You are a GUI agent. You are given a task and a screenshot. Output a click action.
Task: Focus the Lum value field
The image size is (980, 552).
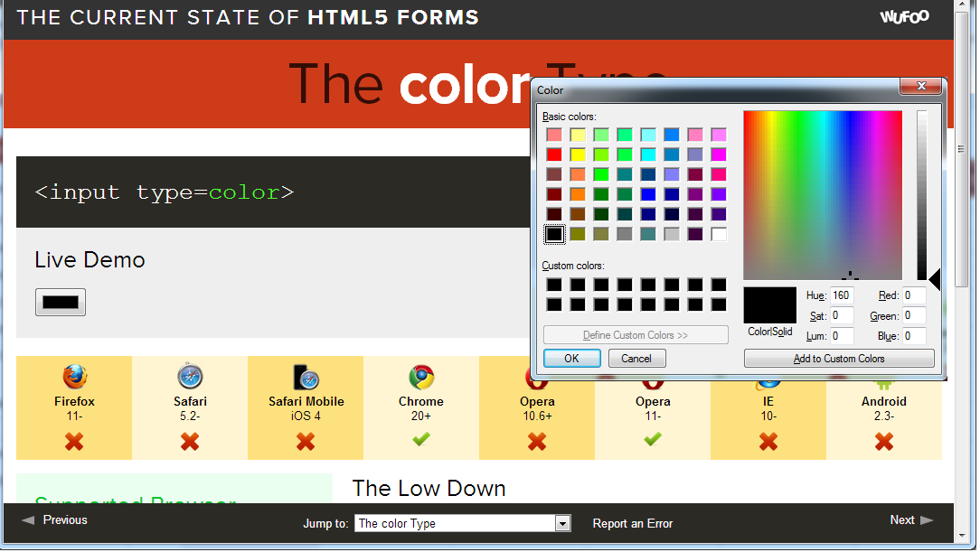[842, 336]
